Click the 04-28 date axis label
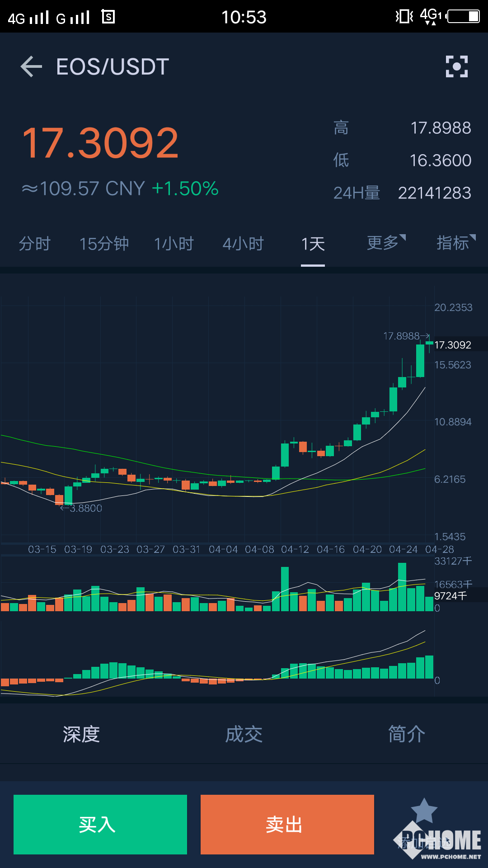488x868 pixels. coord(440,549)
